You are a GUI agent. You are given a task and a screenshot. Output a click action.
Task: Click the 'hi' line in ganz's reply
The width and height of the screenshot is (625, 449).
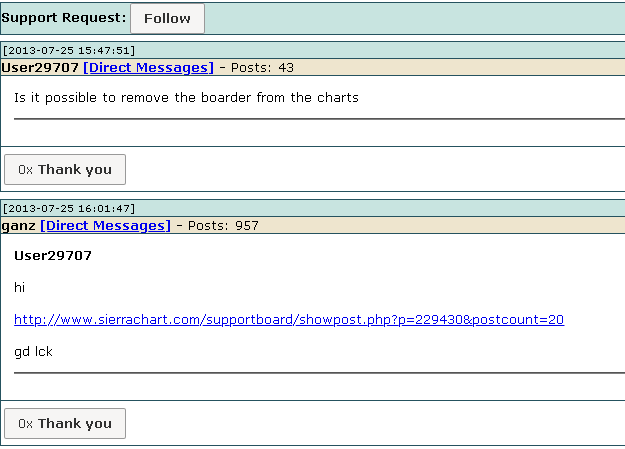coord(19,287)
